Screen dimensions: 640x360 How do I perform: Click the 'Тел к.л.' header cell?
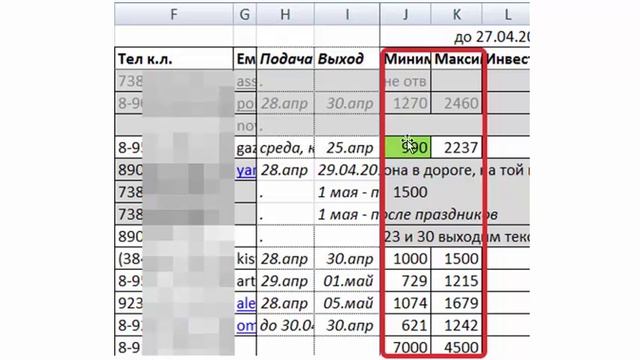click(x=174, y=59)
